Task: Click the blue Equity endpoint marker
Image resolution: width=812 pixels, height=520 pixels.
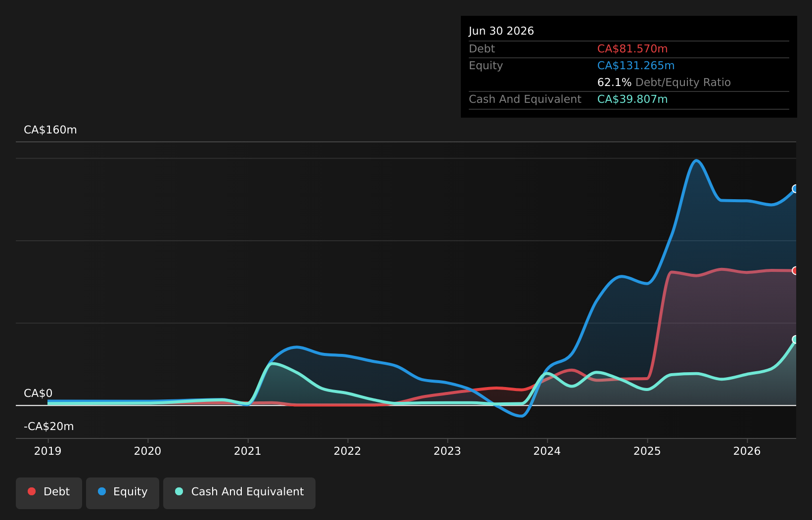Action: click(x=796, y=189)
